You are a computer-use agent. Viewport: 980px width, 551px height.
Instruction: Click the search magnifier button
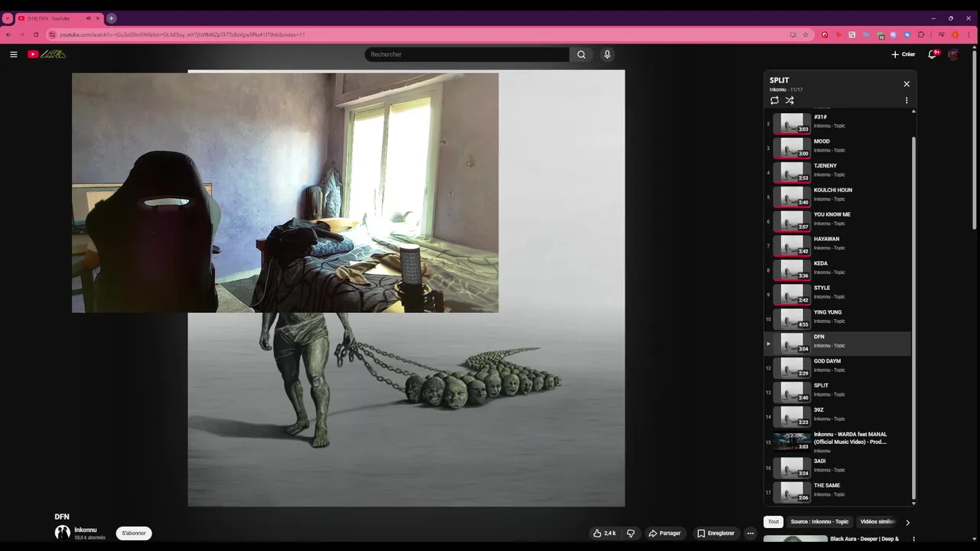(581, 54)
